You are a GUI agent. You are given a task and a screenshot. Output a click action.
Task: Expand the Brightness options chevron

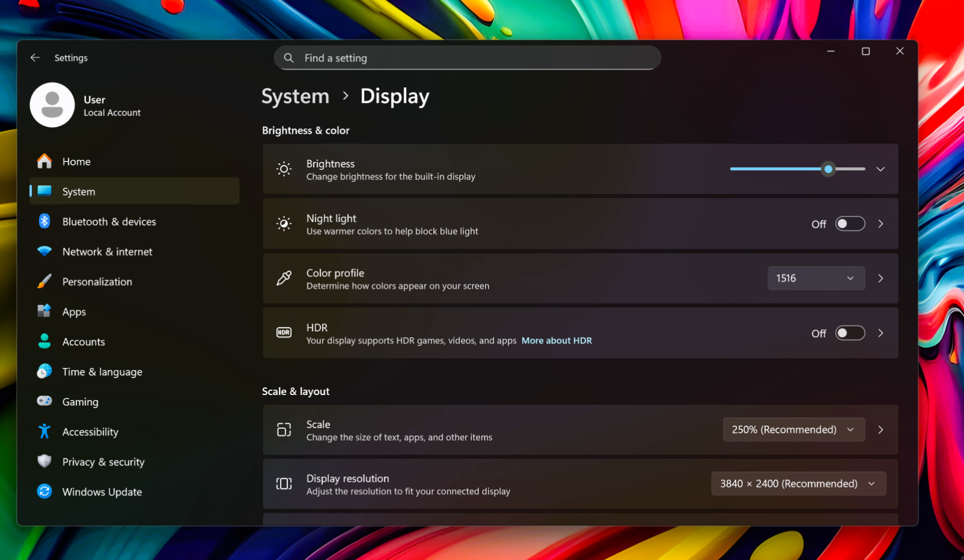(880, 169)
